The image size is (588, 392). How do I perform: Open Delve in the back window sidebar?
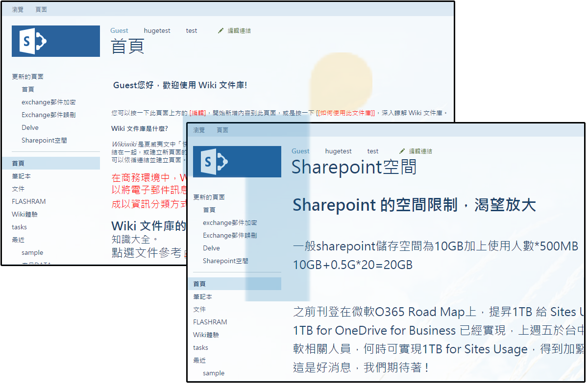click(30, 127)
